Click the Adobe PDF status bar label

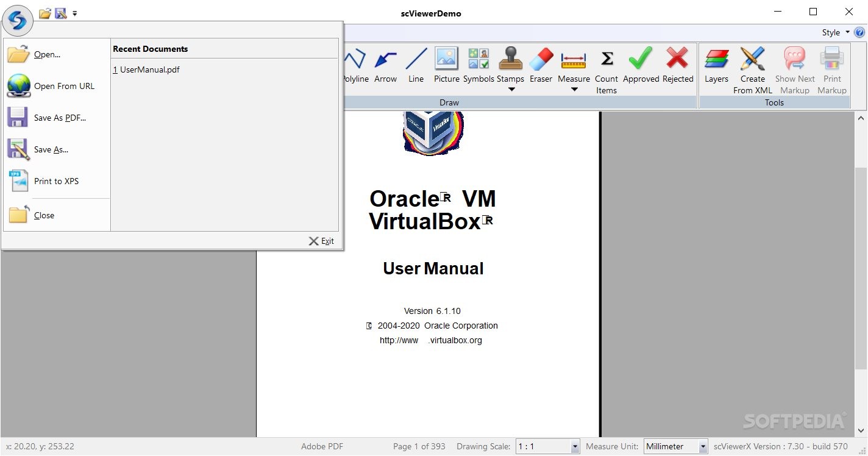pyautogui.click(x=322, y=446)
